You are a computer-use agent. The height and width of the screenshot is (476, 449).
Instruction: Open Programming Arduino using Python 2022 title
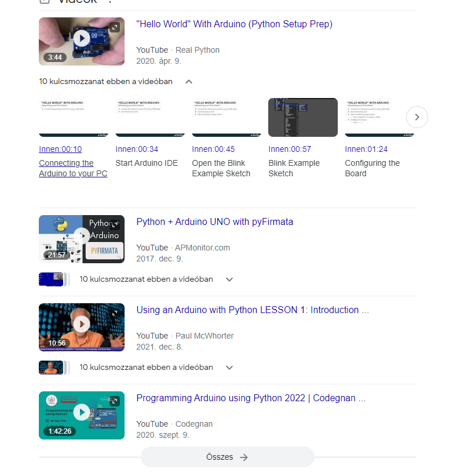click(x=251, y=398)
